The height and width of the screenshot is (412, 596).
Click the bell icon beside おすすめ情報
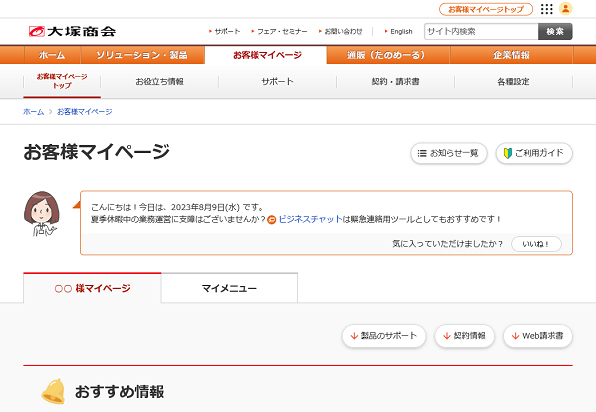coord(53,391)
